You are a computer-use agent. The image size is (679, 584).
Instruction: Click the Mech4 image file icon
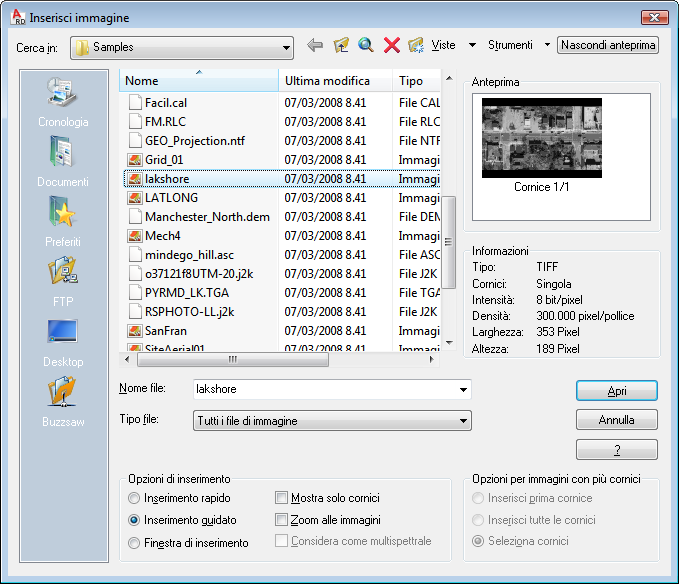(x=135, y=236)
